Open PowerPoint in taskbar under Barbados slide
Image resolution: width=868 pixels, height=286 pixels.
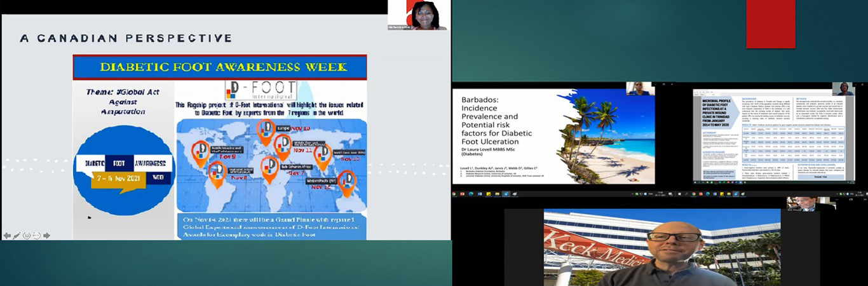coord(462,194)
